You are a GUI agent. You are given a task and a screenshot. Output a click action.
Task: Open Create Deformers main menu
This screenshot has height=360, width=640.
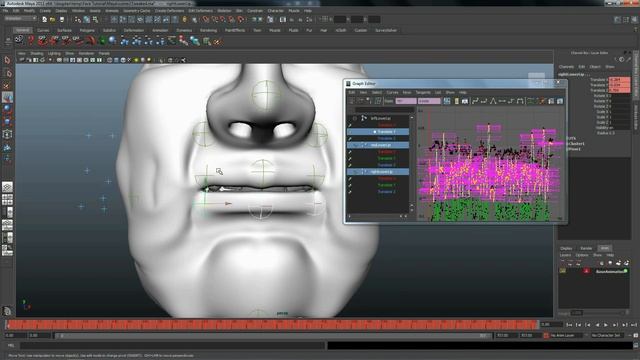click(169, 11)
